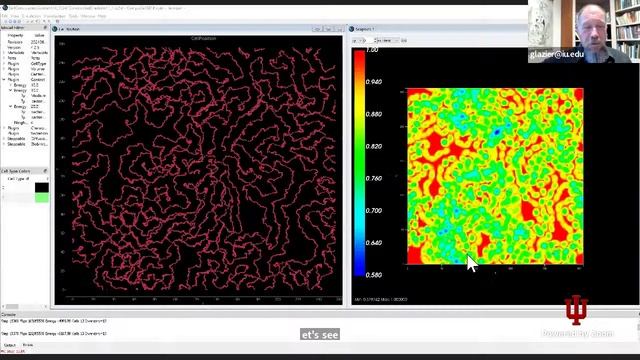The image size is (640, 360).
Task: Float the Cell Type Colors panel
Action: (45, 171)
